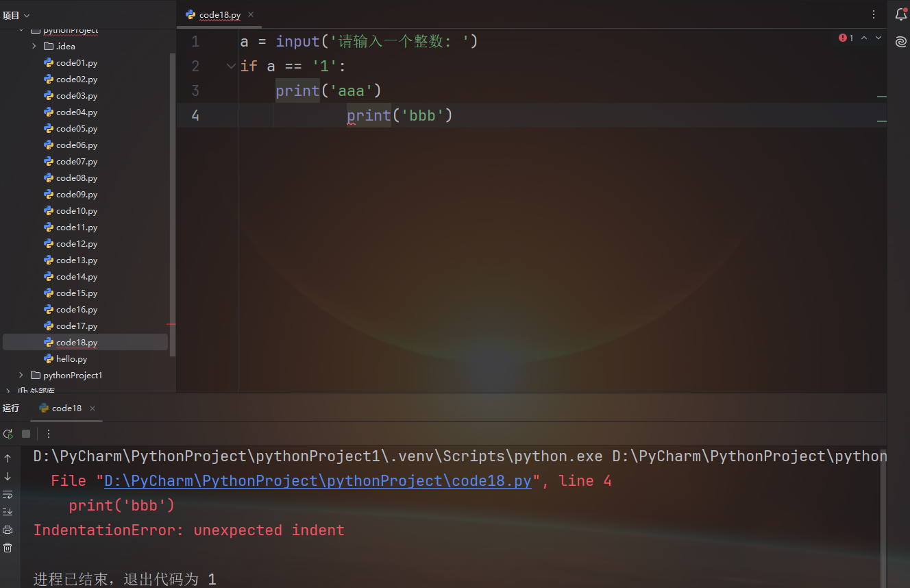
Task: Click the Rerun code18 icon
Action: [8, 434]
